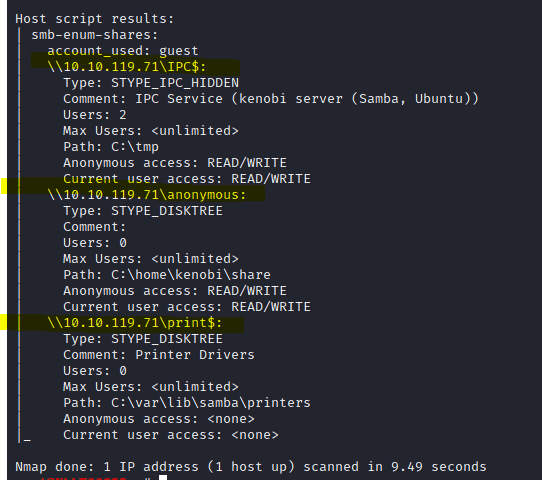Click the IPC Service kenobi server comment line
This screenshot has height=480, width=542.
[x=271, y=99]
